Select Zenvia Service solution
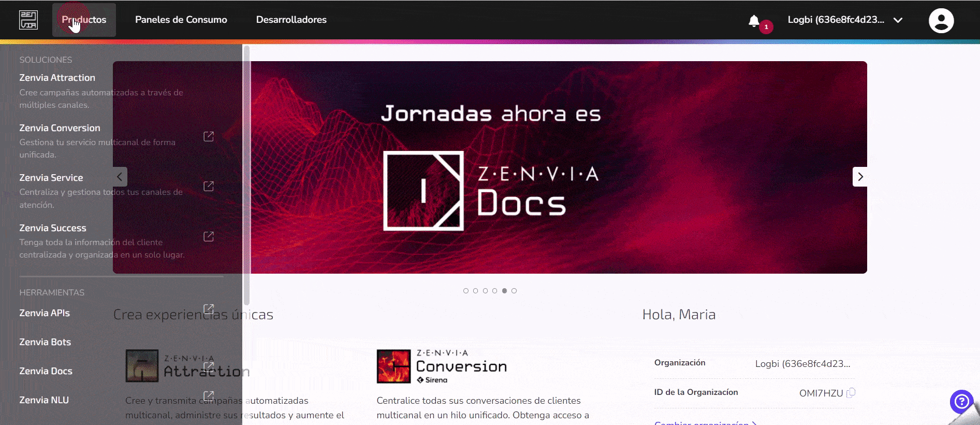 click(51, 178)
